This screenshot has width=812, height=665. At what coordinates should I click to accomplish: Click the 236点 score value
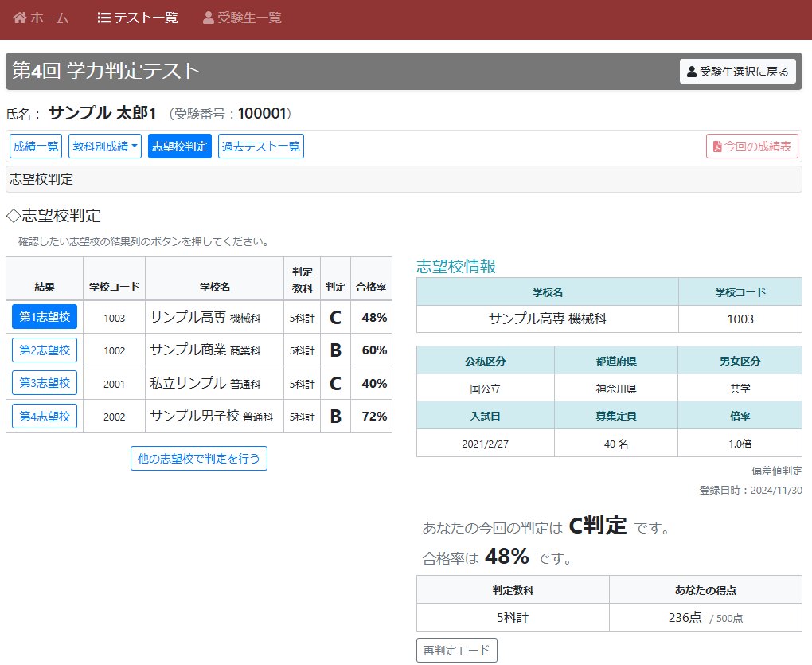(x=685, y=617)
